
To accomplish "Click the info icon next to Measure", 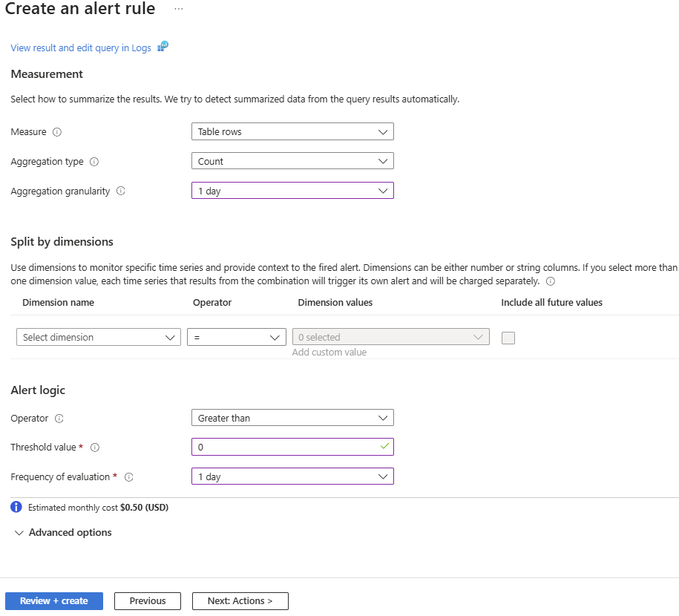I will (57, 132).
